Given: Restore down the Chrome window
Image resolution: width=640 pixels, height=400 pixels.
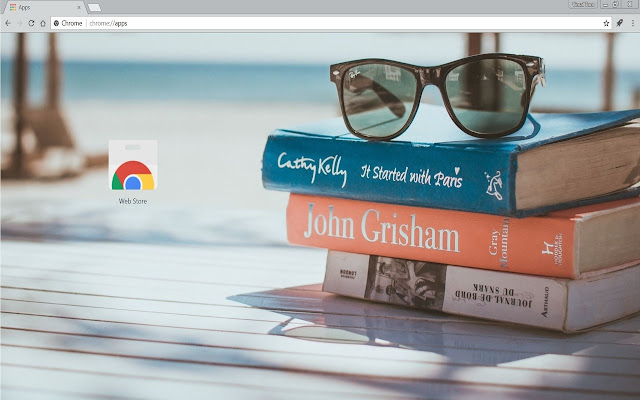Looking at the screenshot, I should pyautogui.click(x=616, y=4).
